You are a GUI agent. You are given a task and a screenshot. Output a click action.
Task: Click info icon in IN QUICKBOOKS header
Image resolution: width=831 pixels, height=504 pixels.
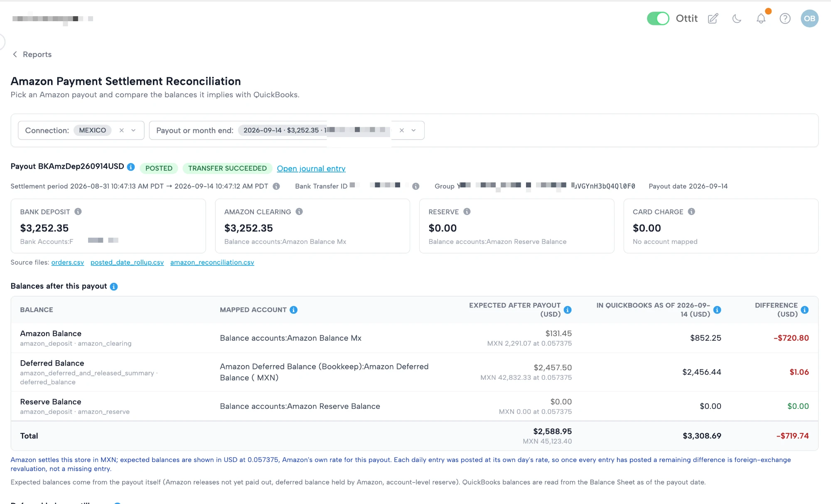point(718,310)
